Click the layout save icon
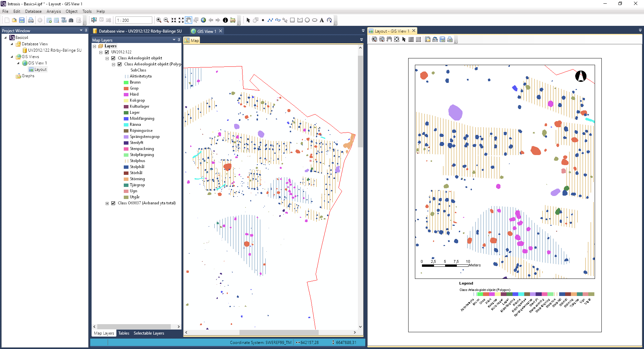The image size is (644, 349). (442, 39)
